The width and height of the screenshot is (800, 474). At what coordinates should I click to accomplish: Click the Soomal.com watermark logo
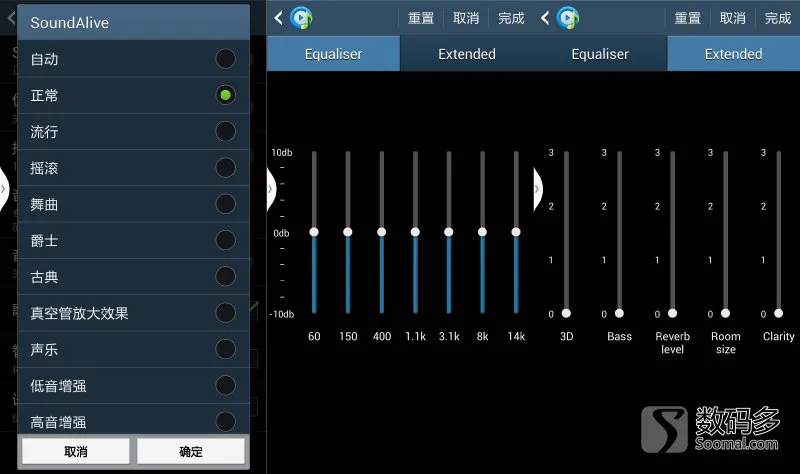(x=710, y=429)
